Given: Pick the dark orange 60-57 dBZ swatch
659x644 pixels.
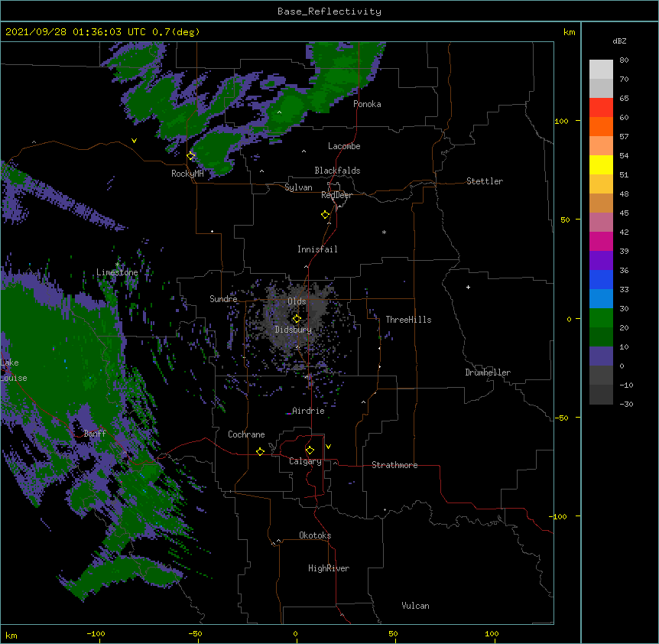Looking at the screenshot, I should 601,126.
